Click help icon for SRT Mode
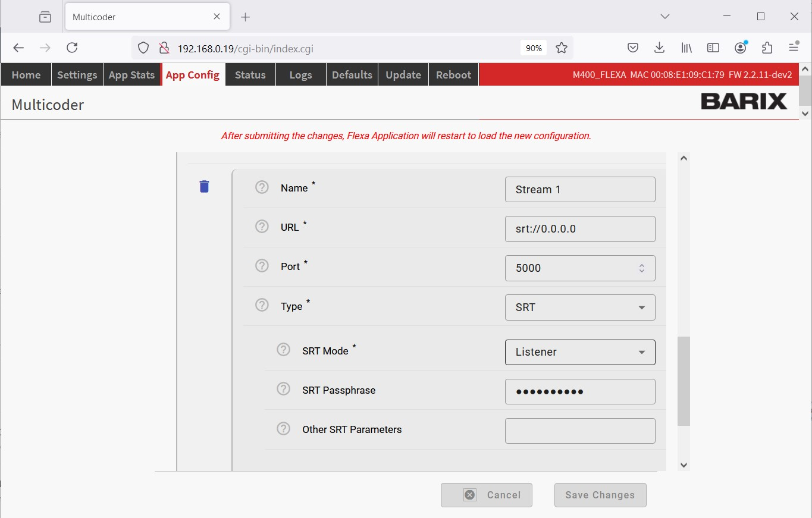This screenshot has height=518, width=812. click(x=284, y=350)
